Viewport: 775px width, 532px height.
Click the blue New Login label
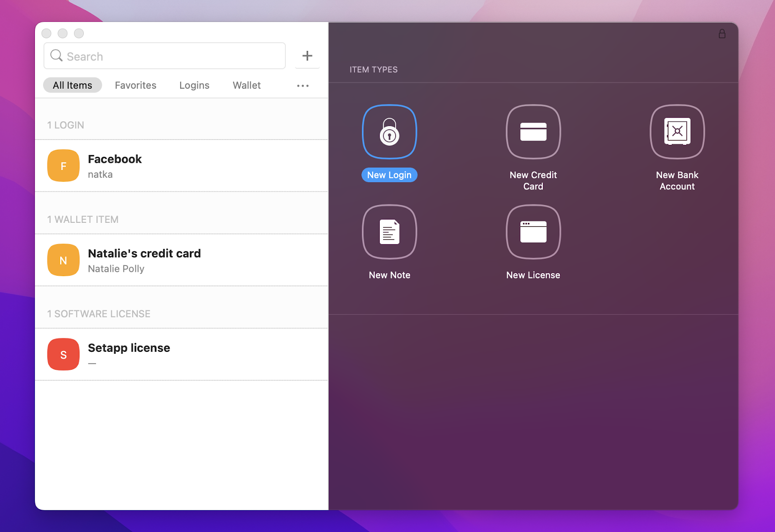point(389,175)
